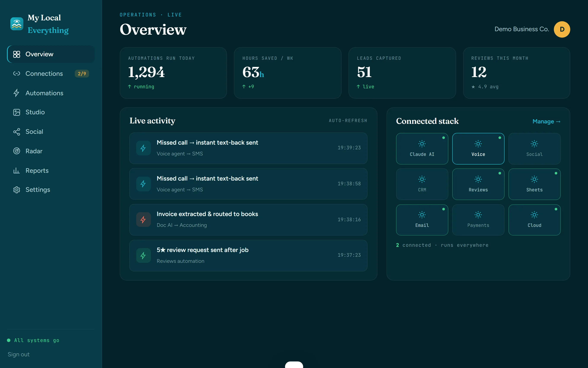
Task: Click the 19:38:16 timestamp
Action: click(349, 220)
